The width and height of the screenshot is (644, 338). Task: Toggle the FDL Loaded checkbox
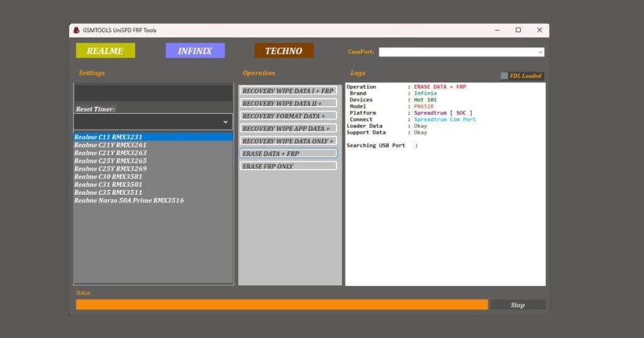point(504,76)
